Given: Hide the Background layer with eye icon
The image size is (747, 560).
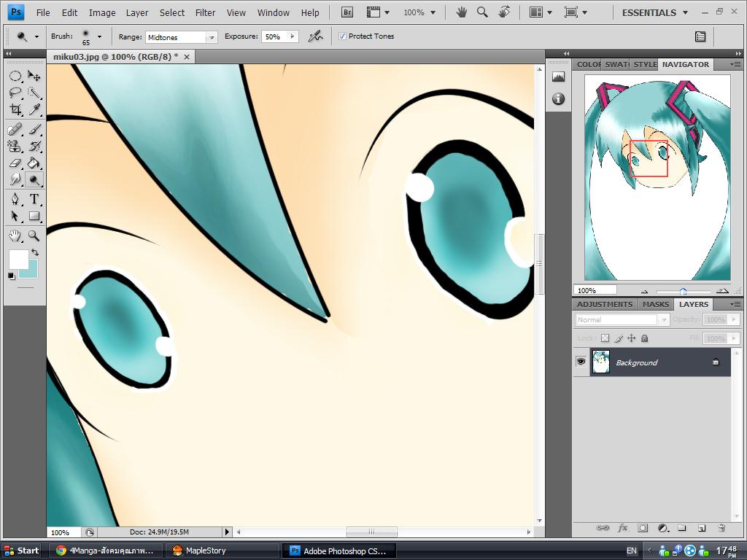Looking at the screenshot, I should tap(581, 362).
